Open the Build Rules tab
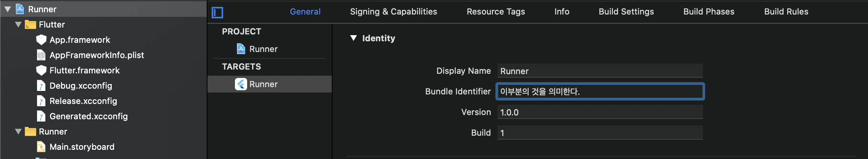Viewport: 868px width, 159px height. pyautogui.click(x=786, y=11)
